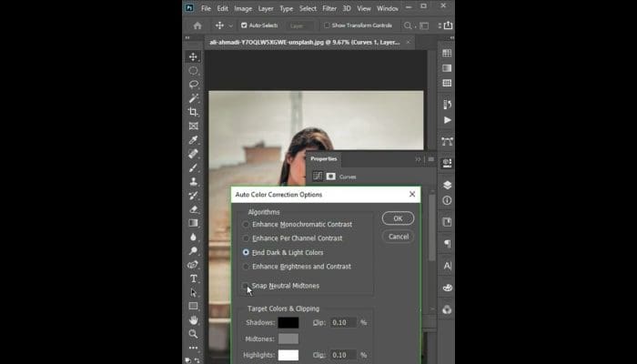The height and width of the screenshot is (364, 637).
Task: Select the Hand tool
Action: tap(193, 320)
